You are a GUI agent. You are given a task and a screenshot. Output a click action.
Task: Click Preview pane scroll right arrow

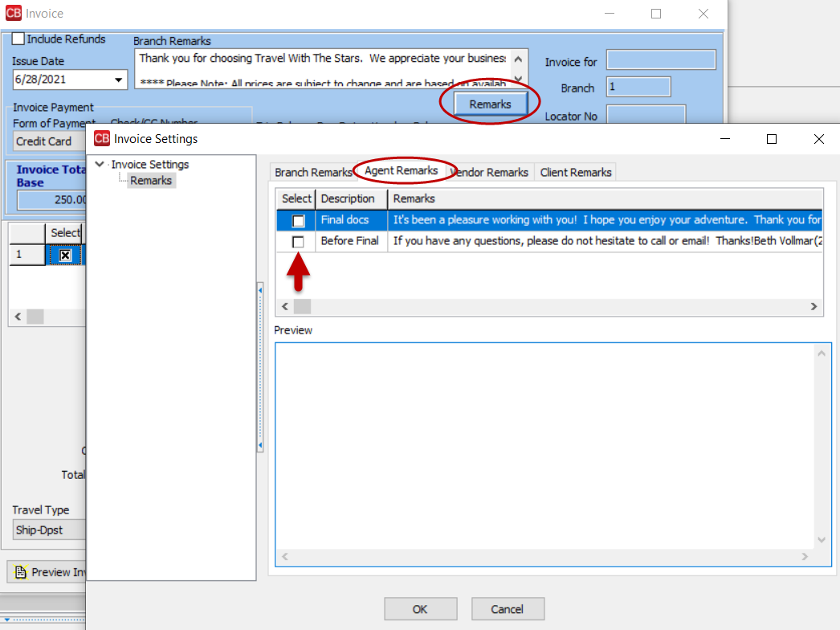[x=805, y=557]
